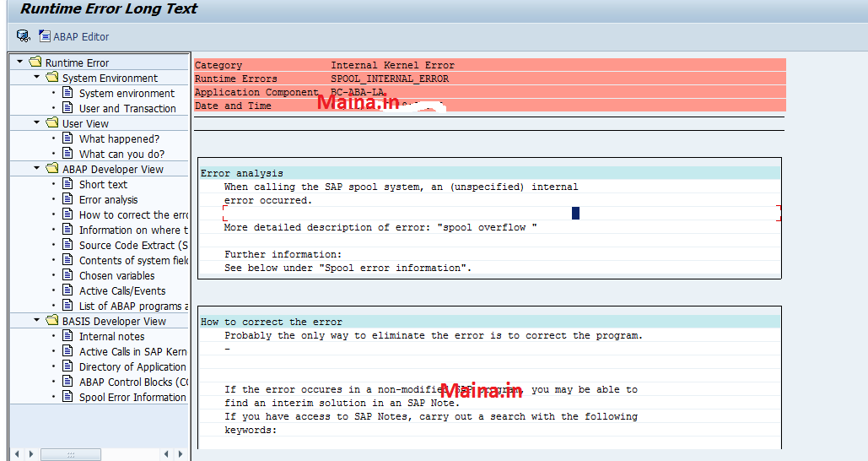This screenshot has width=868, height=461.
Task: Click the ABAP Control Blocks document icon
Action: coord(67,381)
